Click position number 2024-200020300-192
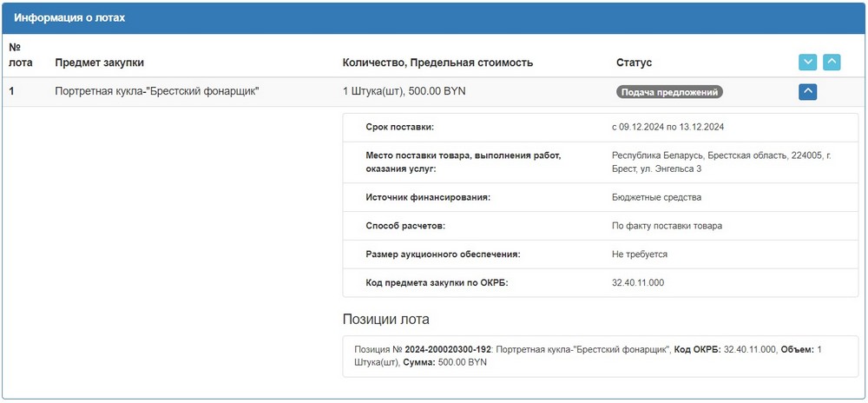 coord(448,349)
